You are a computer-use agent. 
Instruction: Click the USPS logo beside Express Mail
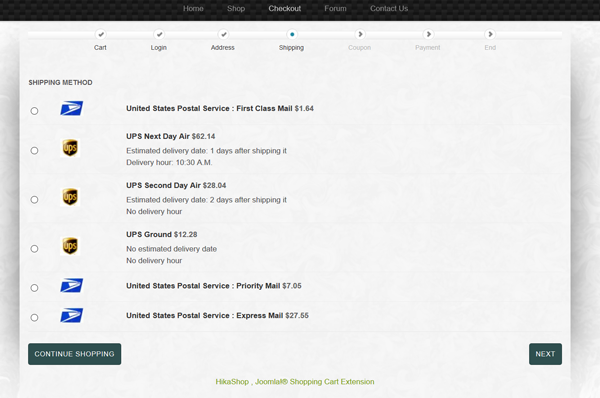[x=72, y=315]
